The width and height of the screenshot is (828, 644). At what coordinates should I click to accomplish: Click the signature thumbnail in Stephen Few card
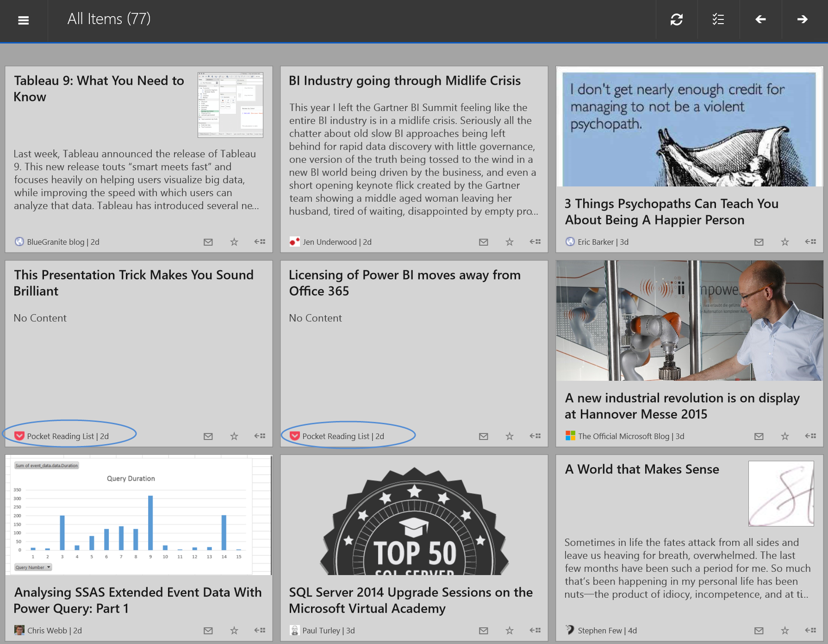pyautogui.click(x=781, y=493)
